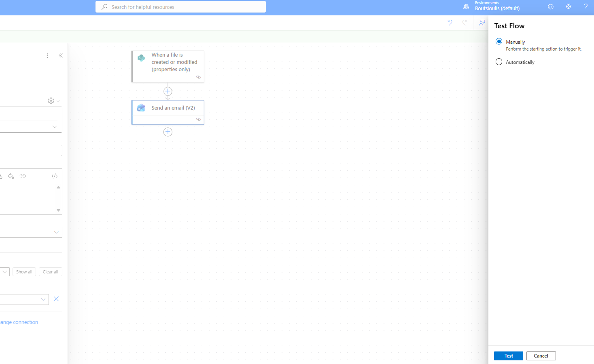Click the Test button
The height and width of the screenshot is (364, 594).
508,356
